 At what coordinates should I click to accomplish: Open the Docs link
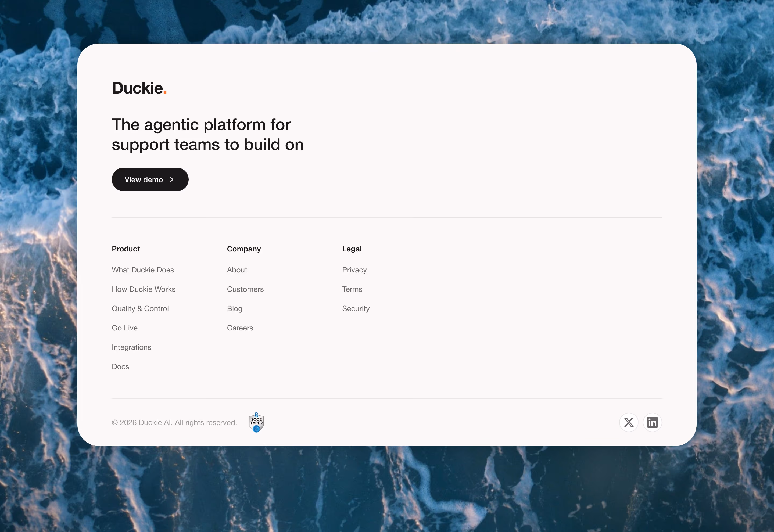tap(120, 367)
